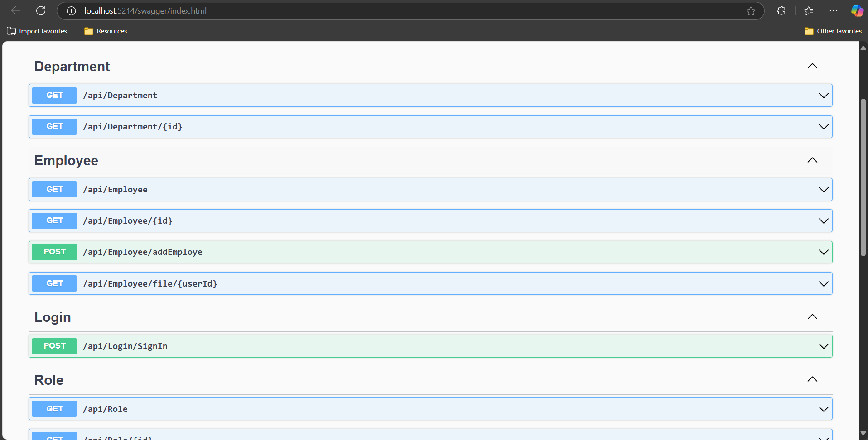Expand the POST /api/Login/SignIn chevron
The height and width of the screenshot is (440, 868).
point(824,346)
